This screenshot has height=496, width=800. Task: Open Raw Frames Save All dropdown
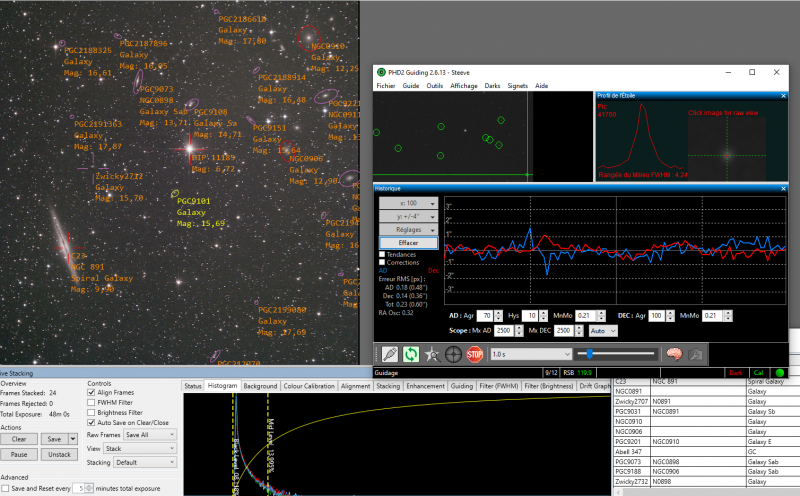tap(151, 435)
